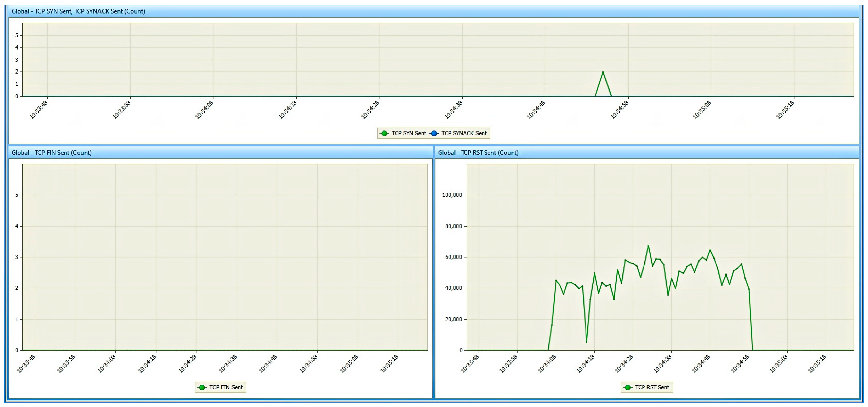Toggle the TCP FIN Sent legend label
Screen dimensions: 868x407
click(x=226, y=387)
